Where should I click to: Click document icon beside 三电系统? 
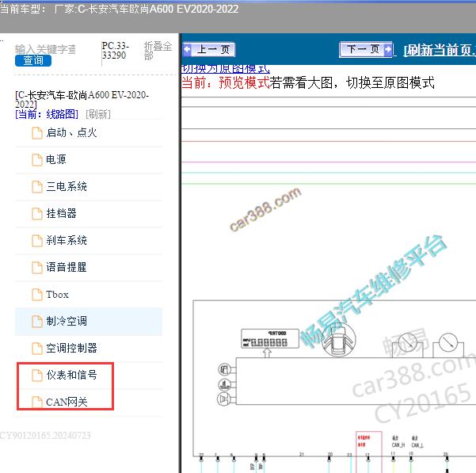click(x=37, y=187)
